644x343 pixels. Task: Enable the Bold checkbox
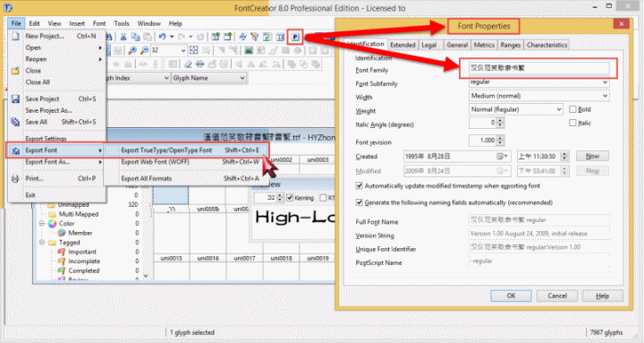click(572, 109)
